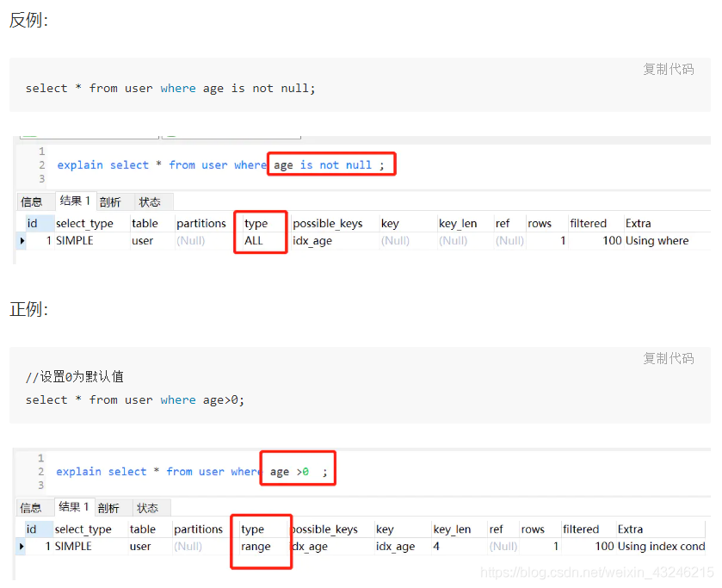The width and height of the screenshot is (722, 588).
Task: Click 'Using index cond' Extra cell
Action: click(661, 546)
